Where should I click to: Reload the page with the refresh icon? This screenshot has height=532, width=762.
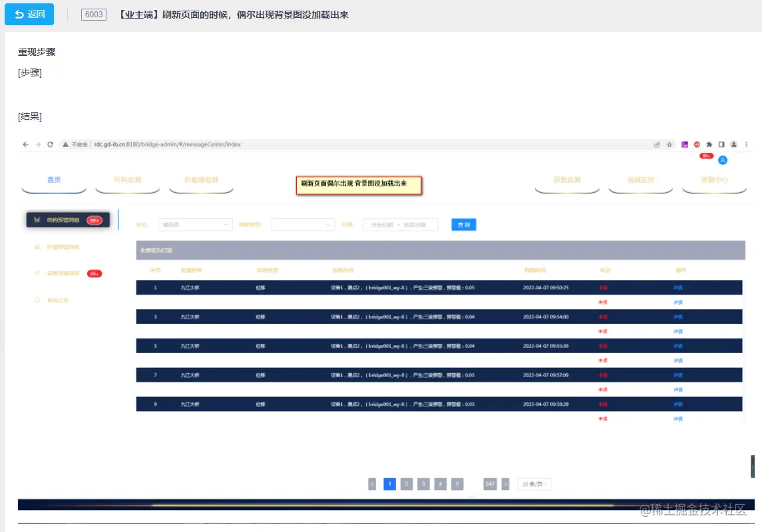pyautogui.click(x=50, y=144)
